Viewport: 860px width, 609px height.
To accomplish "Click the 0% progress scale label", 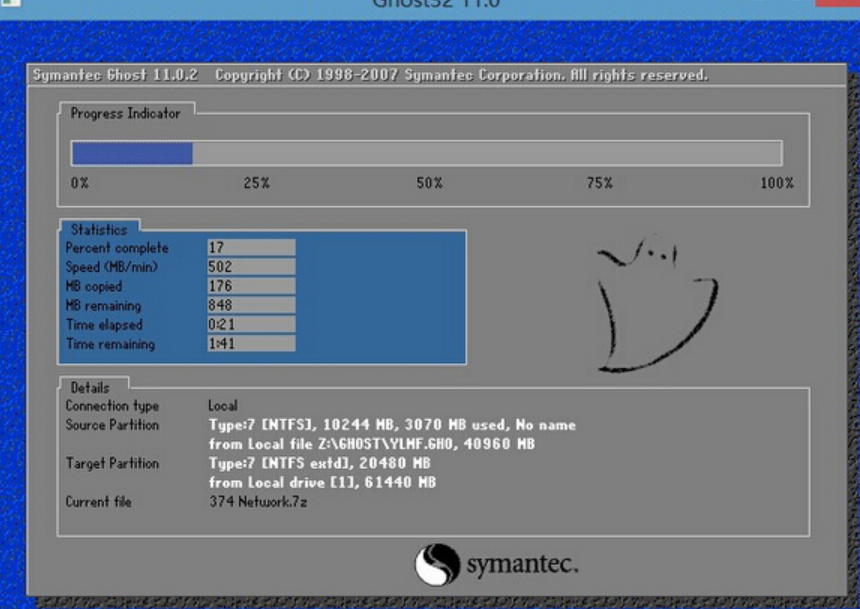I will tap(80, 183).
